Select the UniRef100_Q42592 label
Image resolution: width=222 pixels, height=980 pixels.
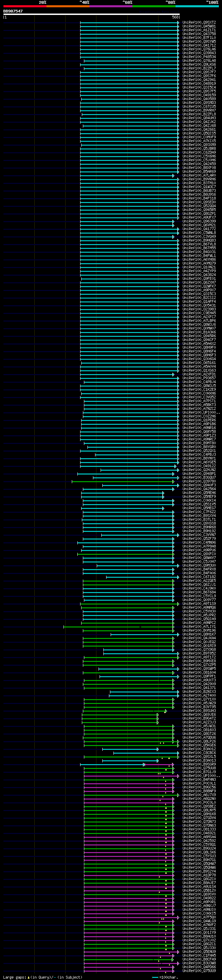pyautogui.click(x=199, y=840)
